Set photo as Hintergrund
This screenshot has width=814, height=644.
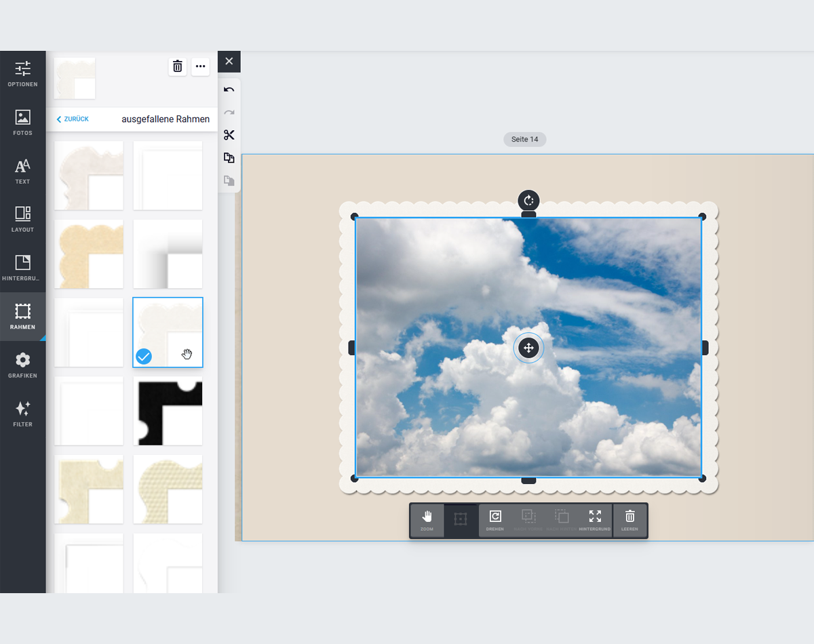point(595,521)
